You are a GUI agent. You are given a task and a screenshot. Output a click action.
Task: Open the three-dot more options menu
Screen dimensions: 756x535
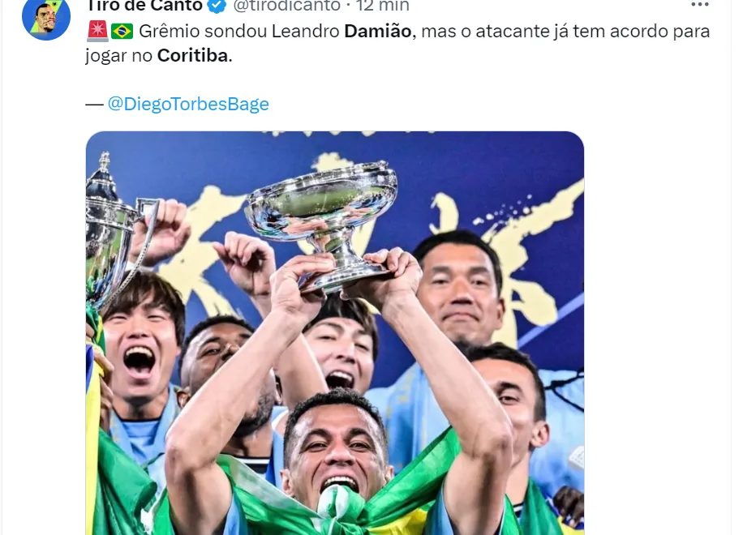pyautogui.click(x=699, y=4)
